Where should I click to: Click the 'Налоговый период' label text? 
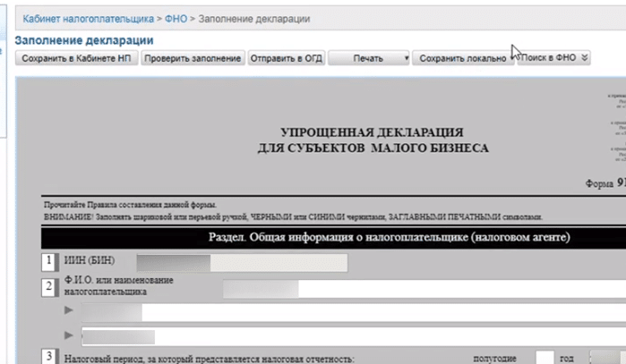(210, 359)
